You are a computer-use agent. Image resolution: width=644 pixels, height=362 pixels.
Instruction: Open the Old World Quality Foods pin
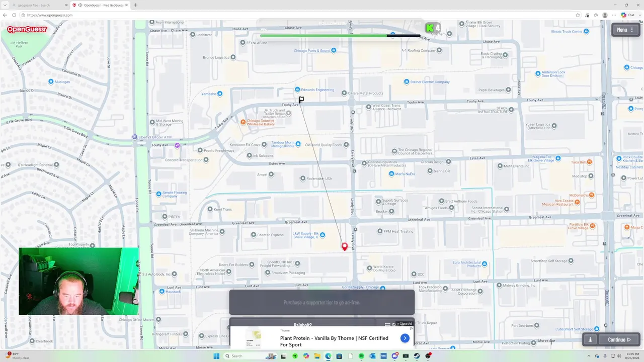[346, 145]
